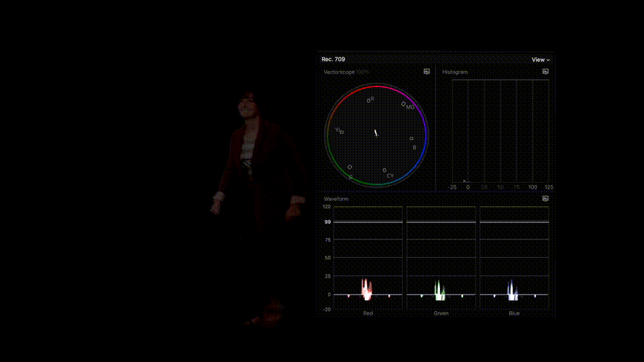Select the Green channel waveform
The image size is (644, 362).
441,258
